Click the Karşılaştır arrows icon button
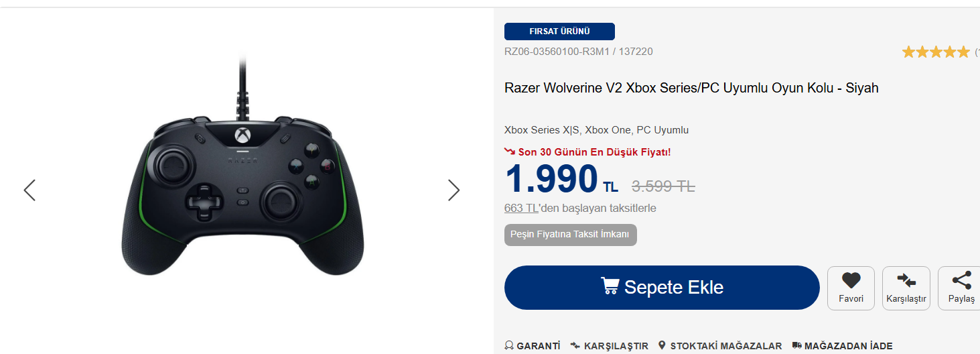Viewport: 980px width, 354px height. [906, 288]
